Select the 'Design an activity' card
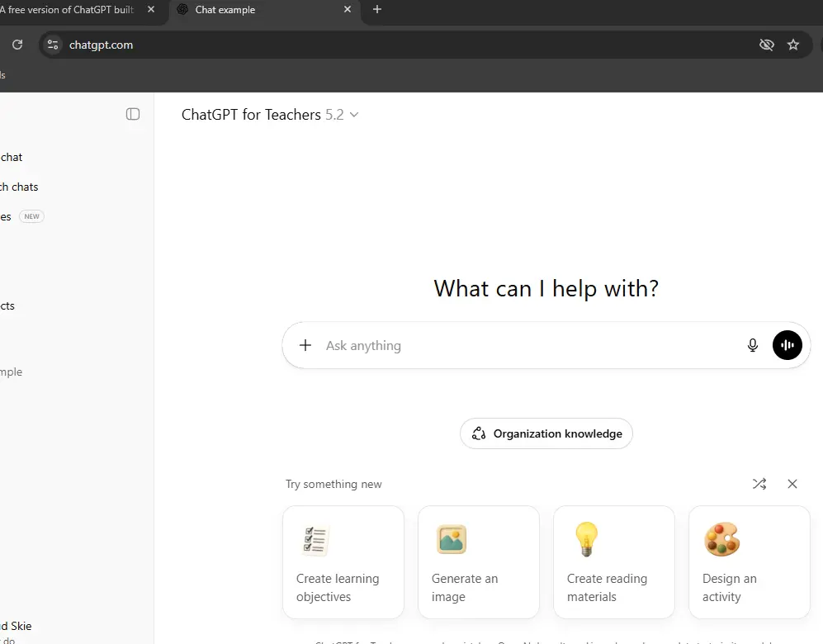The image size is (823, 644). click(750, 562)
